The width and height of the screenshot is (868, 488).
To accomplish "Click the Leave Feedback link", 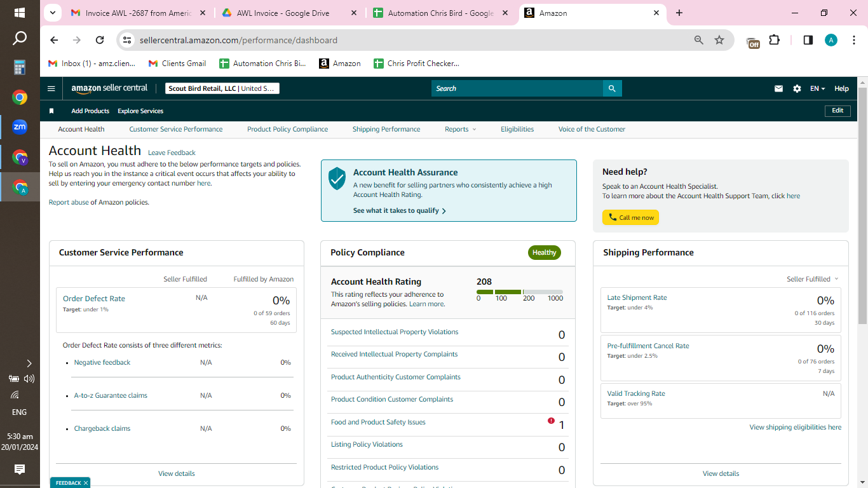I will click(172, 152).
